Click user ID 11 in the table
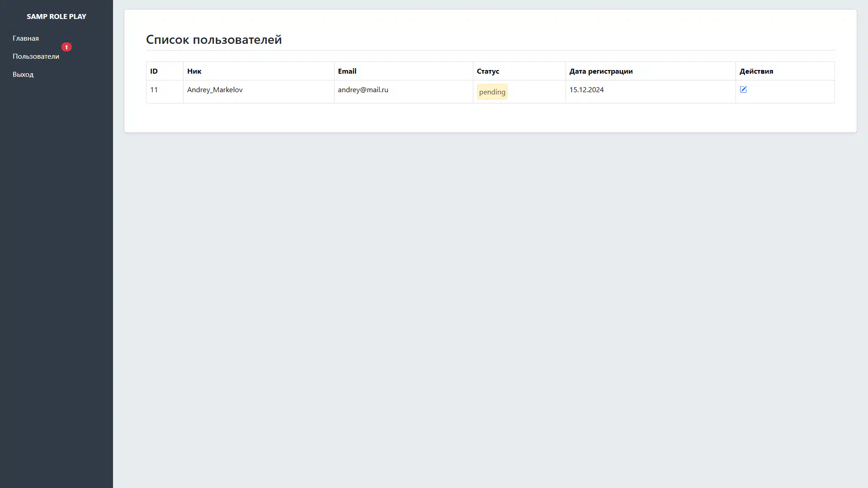868x488 pixels. click(x=154, y=90)
